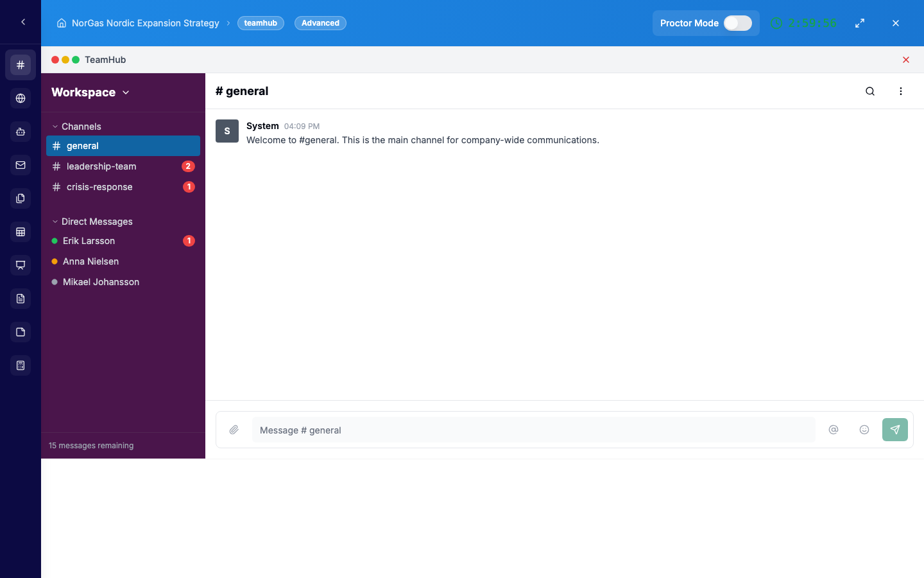Click the red macOS-style close dot
924x578 pixels.
pyautogui.click(x=55, y=60)
